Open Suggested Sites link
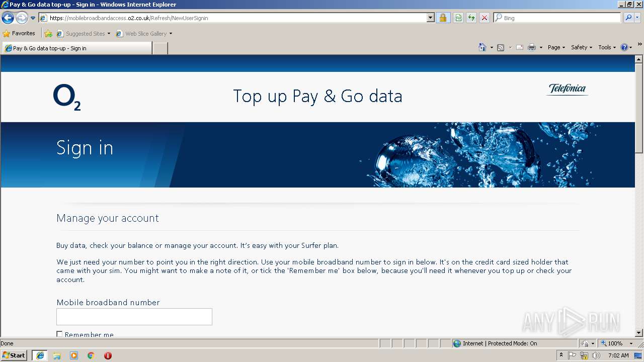Image resolution: width=644 pixels, height=362 pixels. [83, 34]
